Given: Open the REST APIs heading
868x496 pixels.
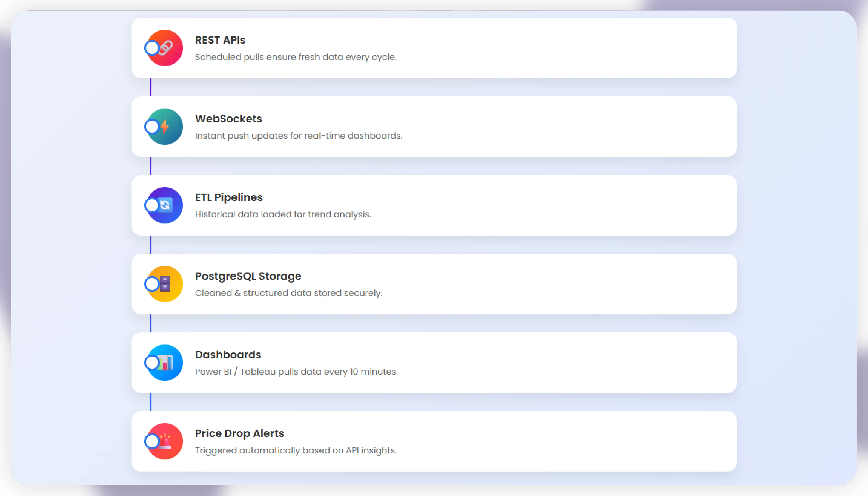Looking at the screenshot, I should coord(220,40).
